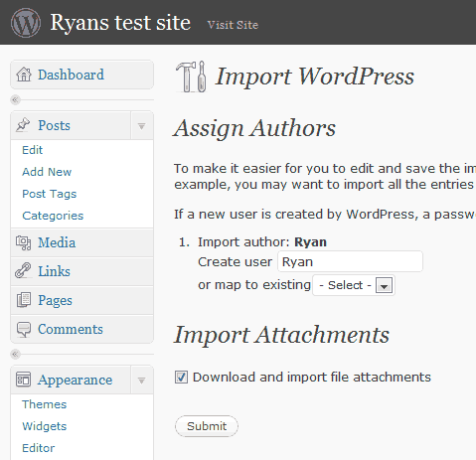Click the Media icon in sidebar
The image size is (476, 460).
point(24,242)
